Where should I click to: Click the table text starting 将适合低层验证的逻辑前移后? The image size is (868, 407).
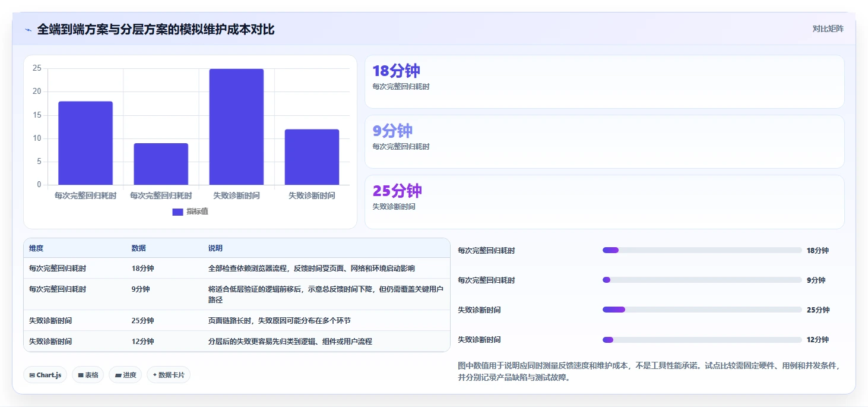tap(325, 295)
